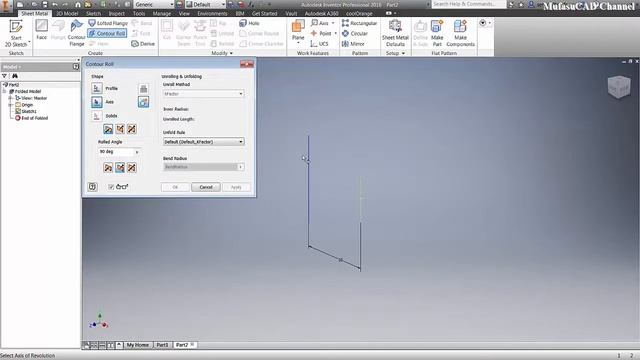This screenshot has width=640, height=360.
Task: Select the UCS tool
Action: click(x=320, y=44)
